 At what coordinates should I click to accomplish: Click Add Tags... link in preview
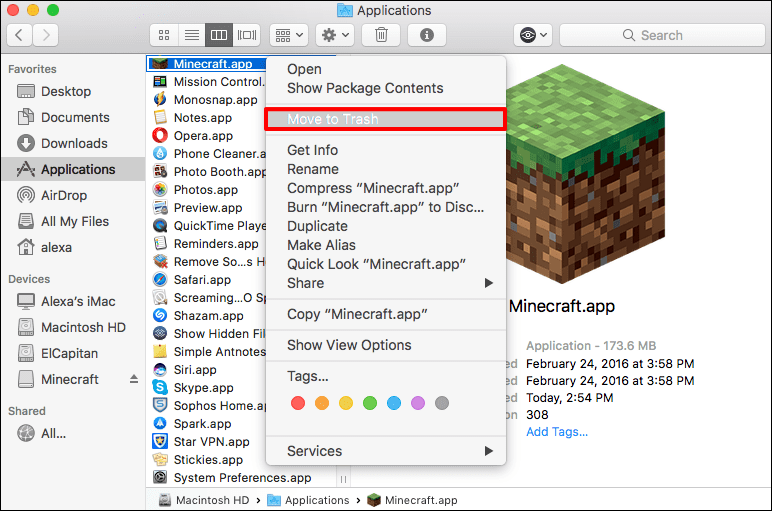[557, 432]
